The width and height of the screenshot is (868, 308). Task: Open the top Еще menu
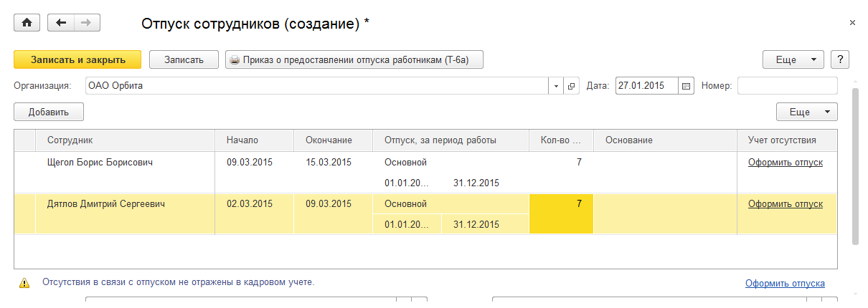coord(793,59)
